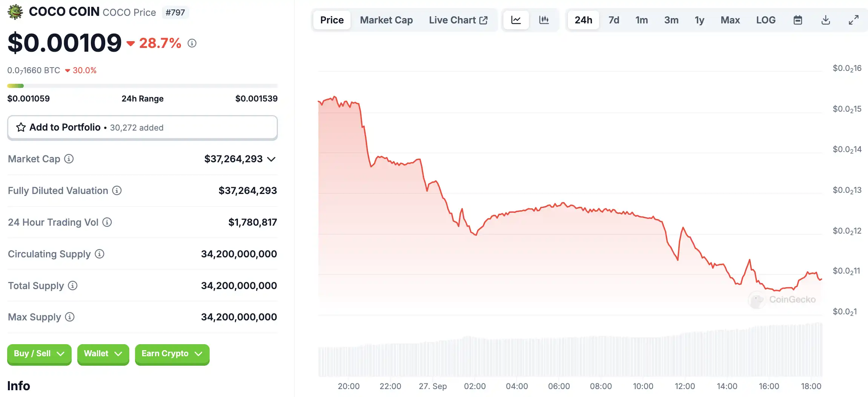Viewport: 868px width, 397px height.
Task: Expand the chart to fullscreen
Action: click(x=853, y=20)
